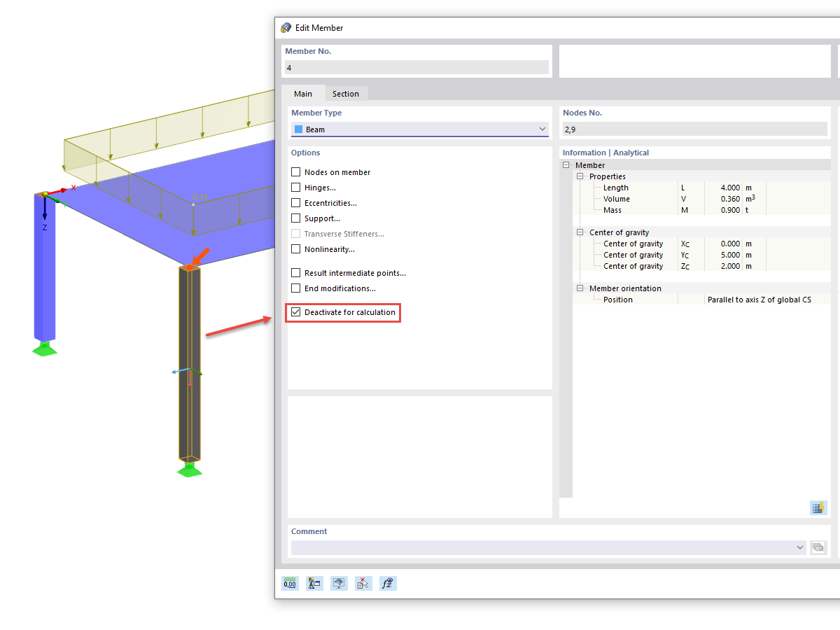Tick the Hinges... checkbox
Image resolution: width=840 pixels, height=630 pixels.
(x=296, y=188)
